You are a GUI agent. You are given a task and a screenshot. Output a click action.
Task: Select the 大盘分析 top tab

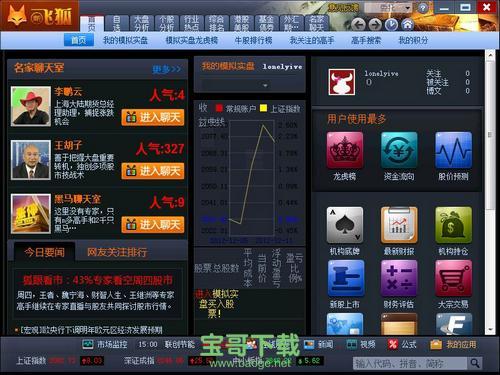point(142,24)
